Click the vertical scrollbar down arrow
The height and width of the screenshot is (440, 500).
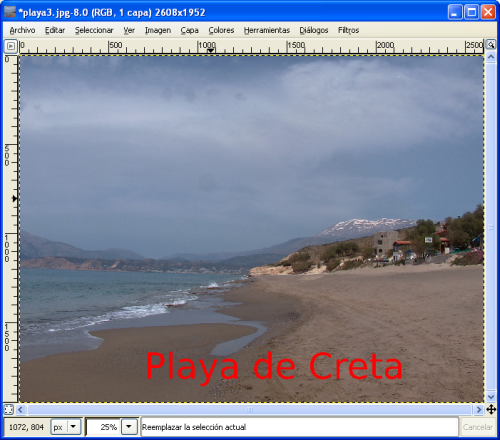click(491, 397)
